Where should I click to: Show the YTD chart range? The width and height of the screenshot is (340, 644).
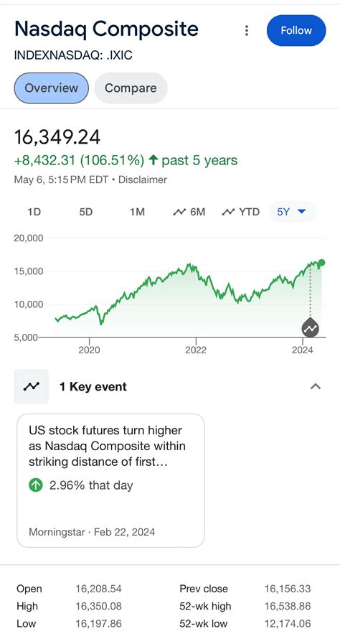point(241,212)
